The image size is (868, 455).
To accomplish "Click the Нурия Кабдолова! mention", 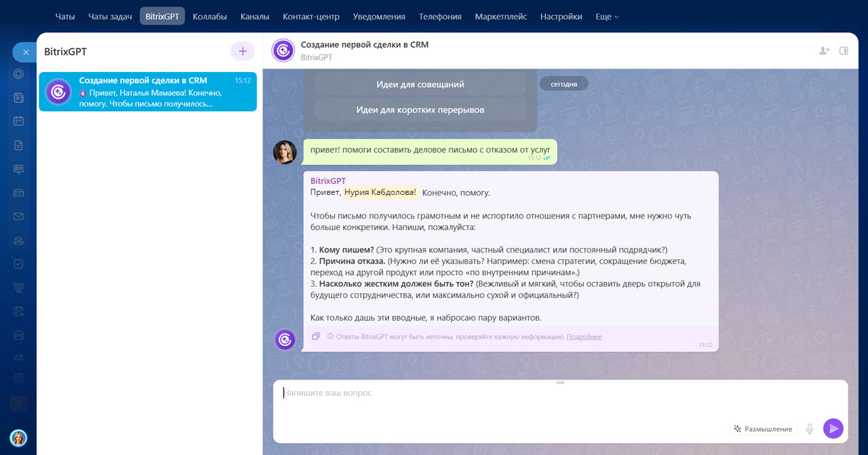I will tap(380, 192).
